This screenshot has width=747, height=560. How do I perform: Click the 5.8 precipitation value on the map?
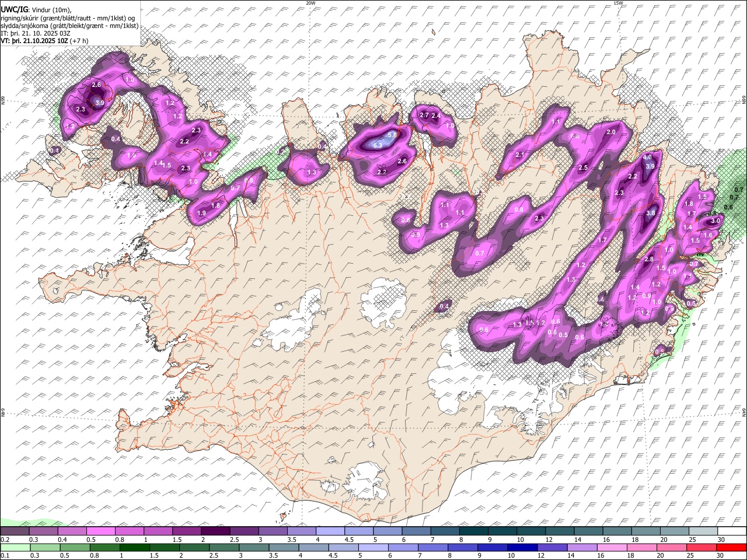pos(392,134)
